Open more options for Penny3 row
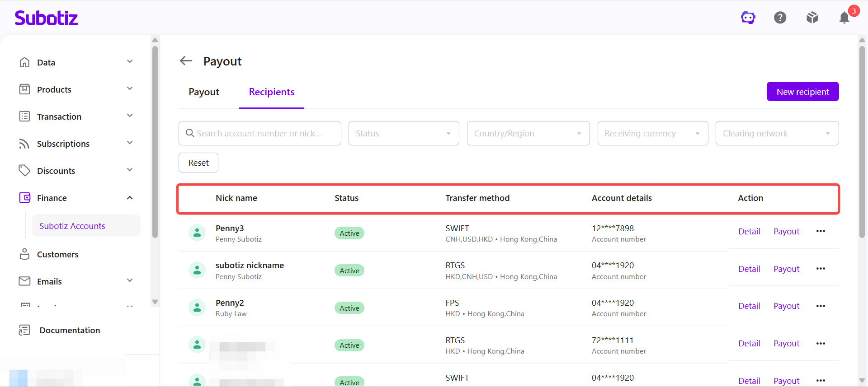868x387 pixels. coord(821,231)
